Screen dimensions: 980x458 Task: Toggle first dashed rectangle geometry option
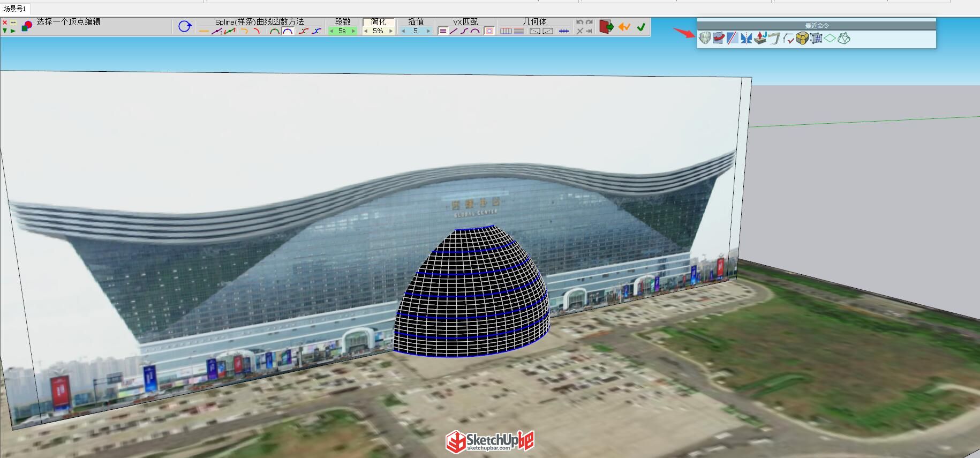coord(535,31)
